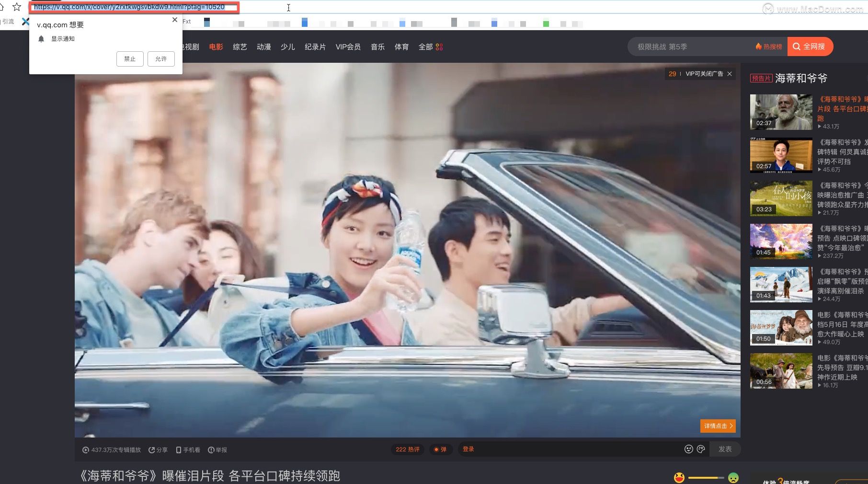Close the v.qq.com notification prompt
Screen dimensions: 868x484
click(175, 20)
